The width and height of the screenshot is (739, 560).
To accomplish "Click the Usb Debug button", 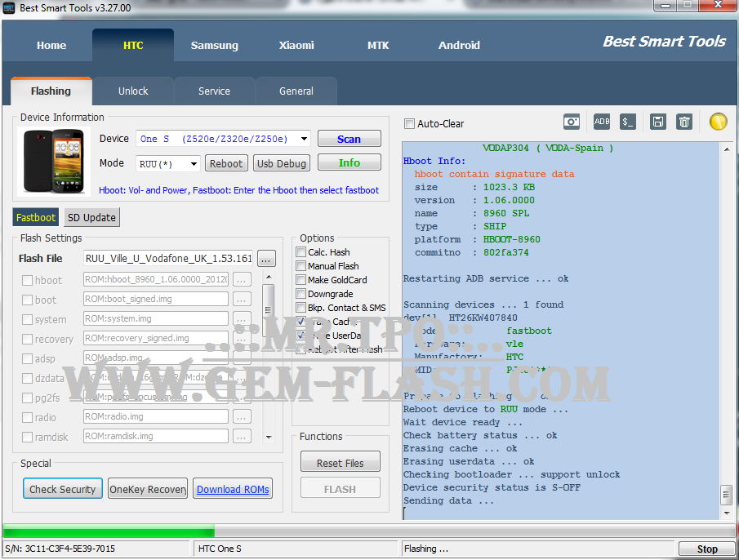I will coord(282,163).
